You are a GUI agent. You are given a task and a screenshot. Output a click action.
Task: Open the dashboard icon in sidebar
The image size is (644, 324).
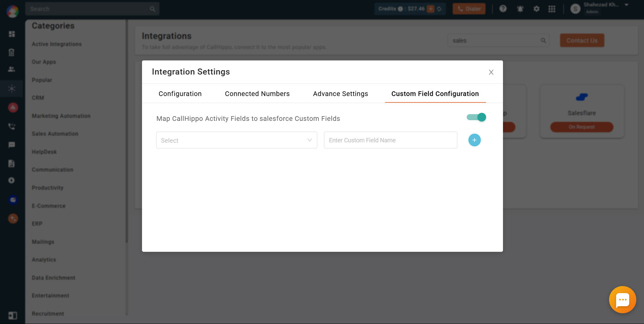point(12,34)
